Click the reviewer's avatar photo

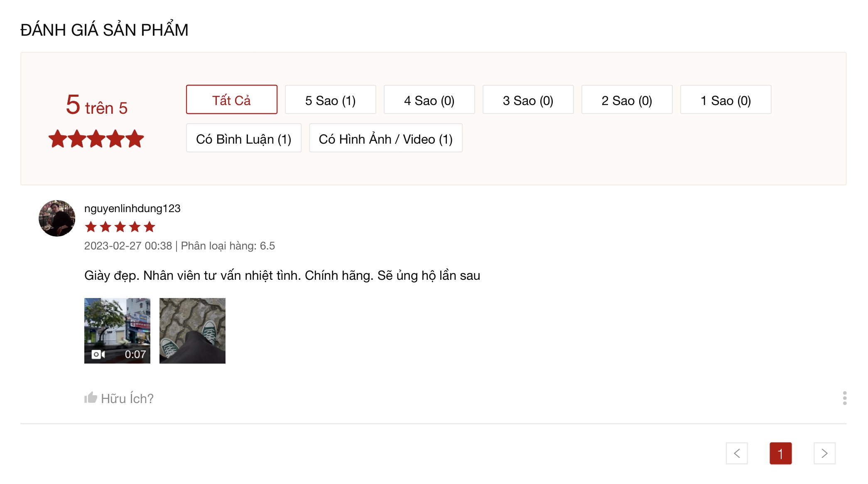(57, 218)
